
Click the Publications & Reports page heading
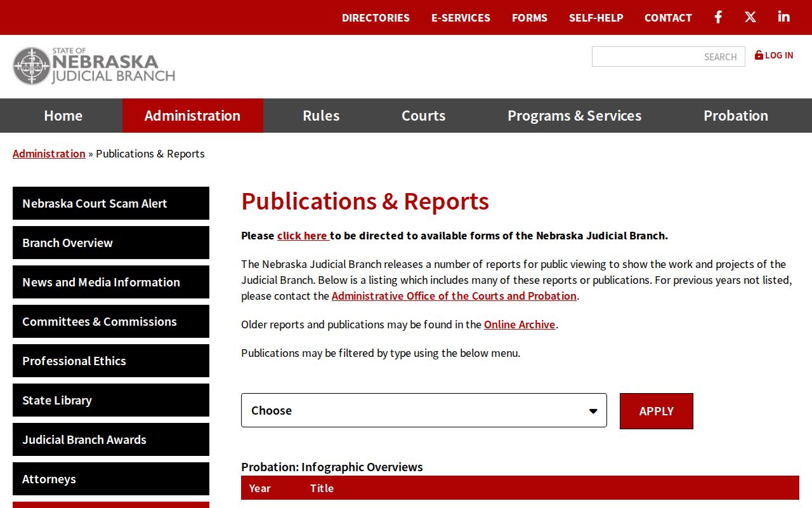point(365,201)
